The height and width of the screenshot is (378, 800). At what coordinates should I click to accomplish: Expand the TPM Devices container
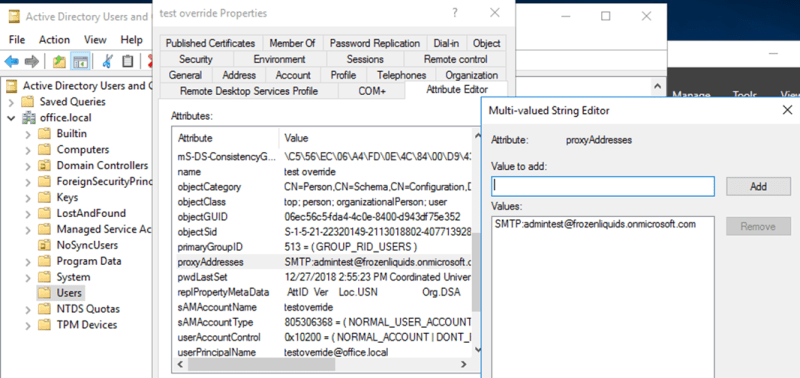(29, 325)
